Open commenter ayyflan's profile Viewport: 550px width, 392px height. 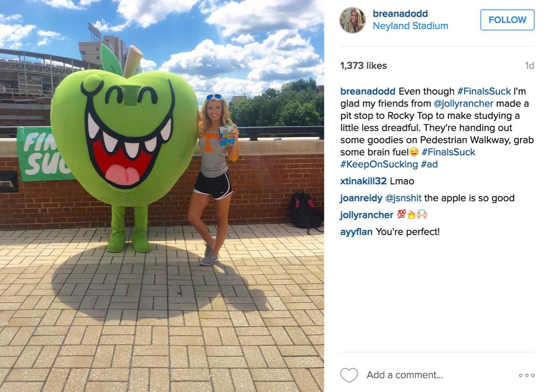coord(356,232)
